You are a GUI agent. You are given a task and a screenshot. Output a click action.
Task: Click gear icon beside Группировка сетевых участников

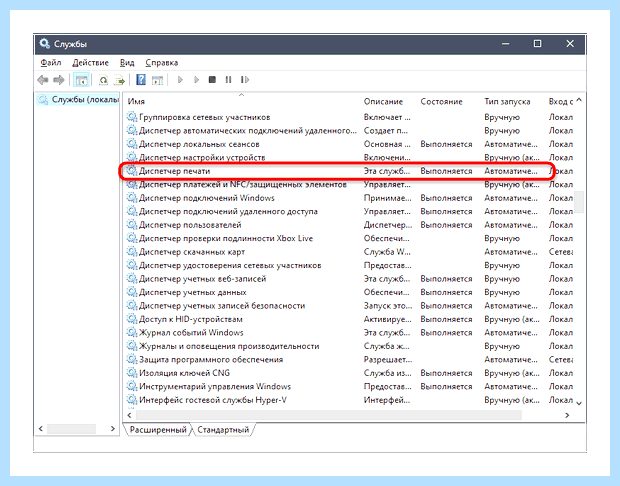(x=131, y=117)
